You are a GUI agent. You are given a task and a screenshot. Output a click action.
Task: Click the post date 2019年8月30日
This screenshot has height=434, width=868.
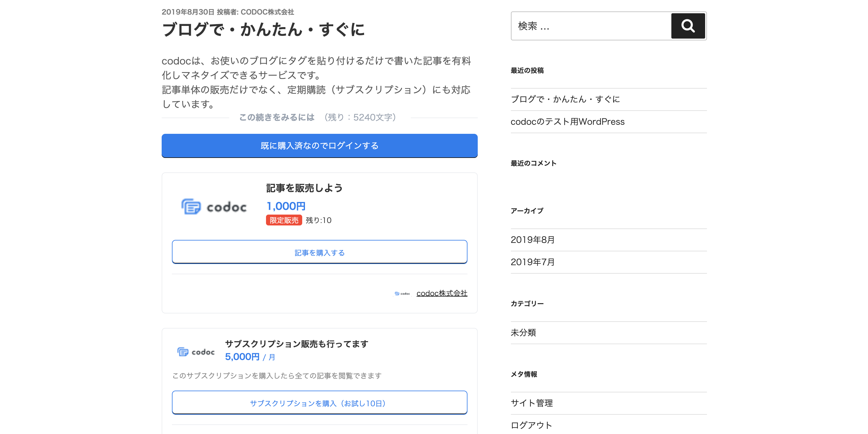[x=188, y=12]
